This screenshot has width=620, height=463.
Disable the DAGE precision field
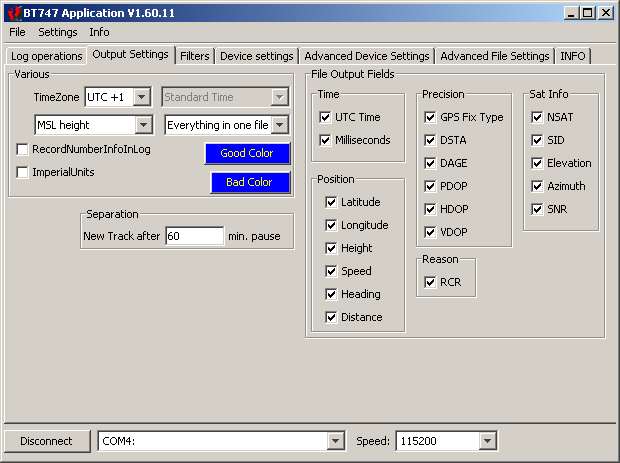pos(430,163)
